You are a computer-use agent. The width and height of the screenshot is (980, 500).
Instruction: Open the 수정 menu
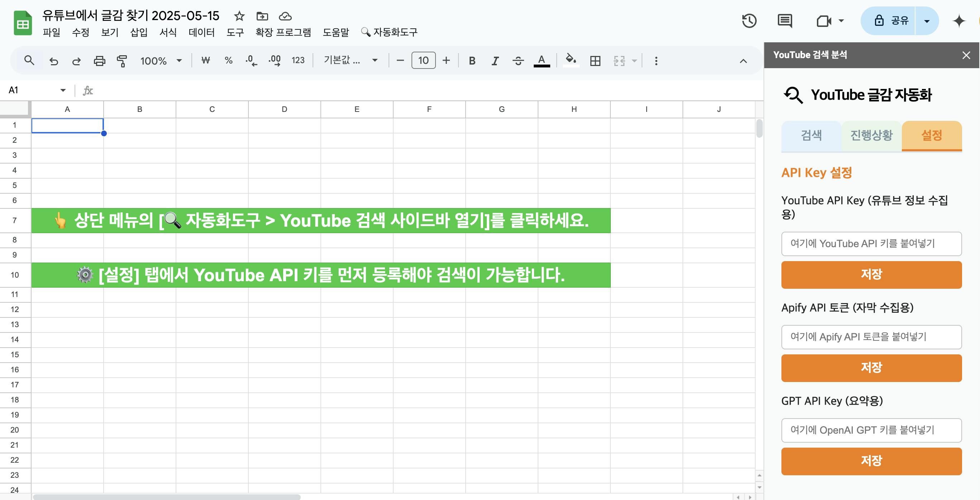pyautogui.click(x=81, y=32)
